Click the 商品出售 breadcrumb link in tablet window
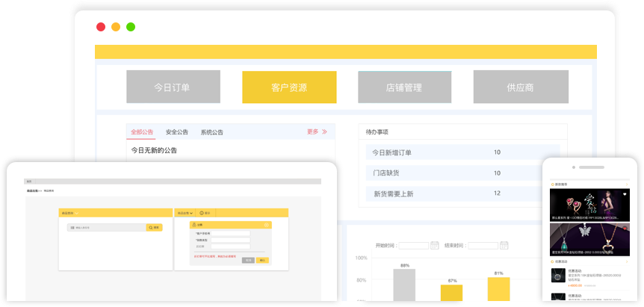 click(x=31, y=191)
